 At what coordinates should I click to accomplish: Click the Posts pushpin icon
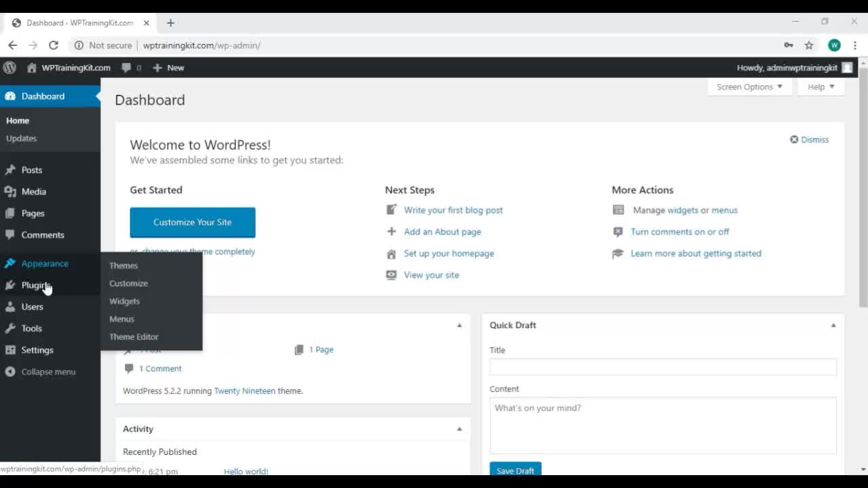(10, 170)
